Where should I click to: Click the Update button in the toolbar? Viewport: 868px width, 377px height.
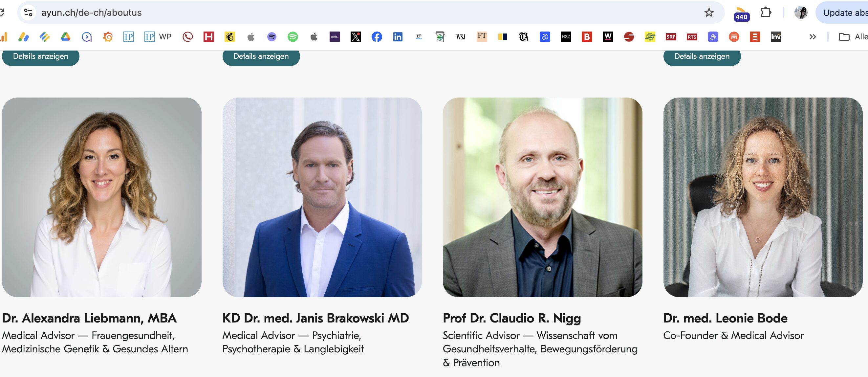pos(844,12)
